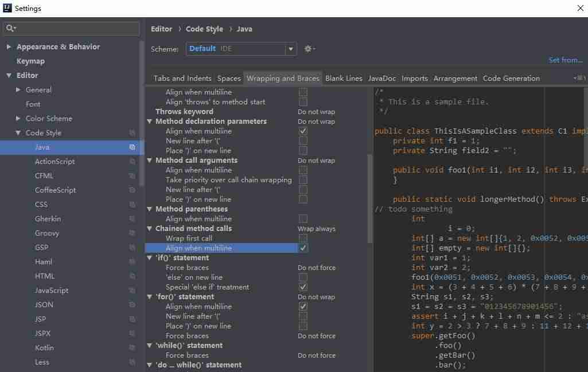The width and height of the screenshot is (588, 372).
Task: Select Keymap in settings tree
Action: point(30,61)
